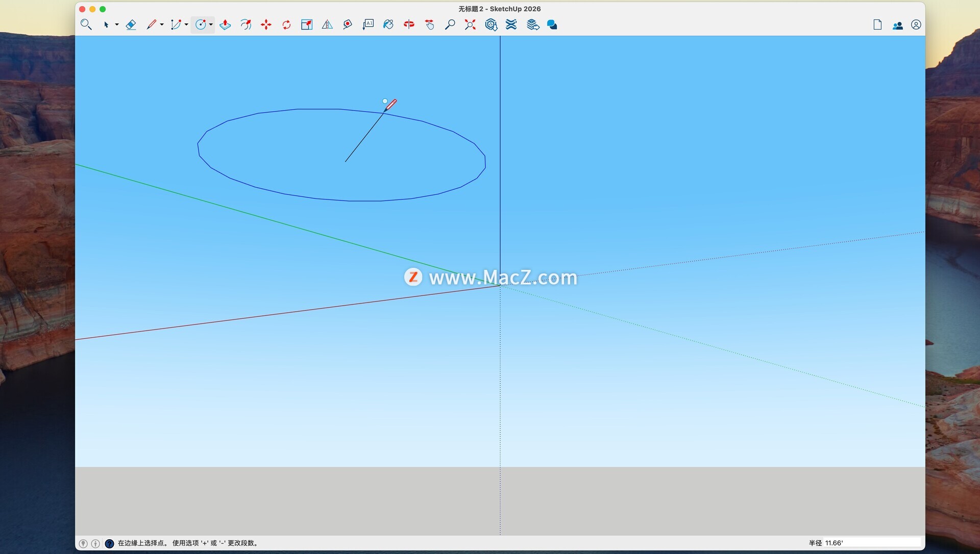The height and width of the screenshot is (554, 980).
Task: Expand the Line tool dropdown arrow
Action: 162,24
